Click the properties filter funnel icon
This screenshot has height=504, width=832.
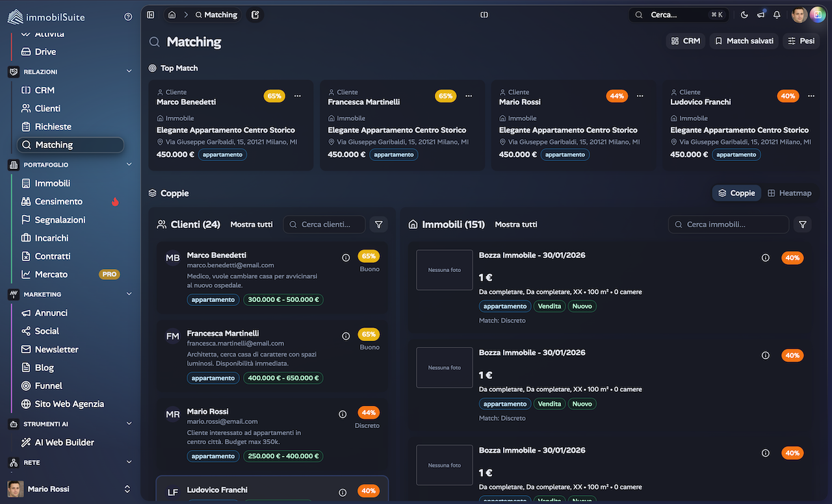(803, 224)
